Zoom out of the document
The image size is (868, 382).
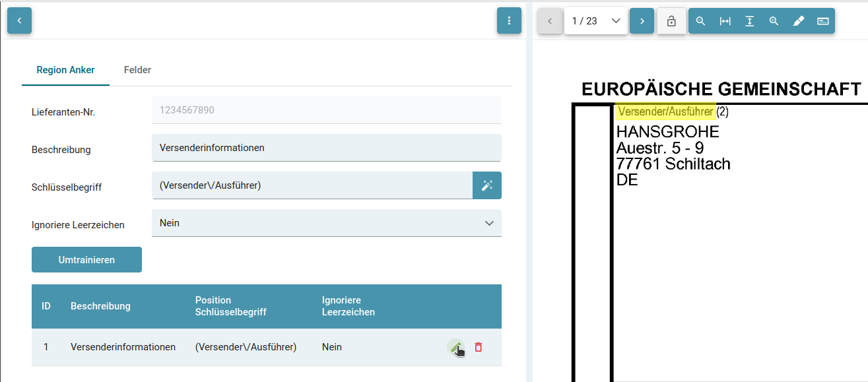(701, 21)
